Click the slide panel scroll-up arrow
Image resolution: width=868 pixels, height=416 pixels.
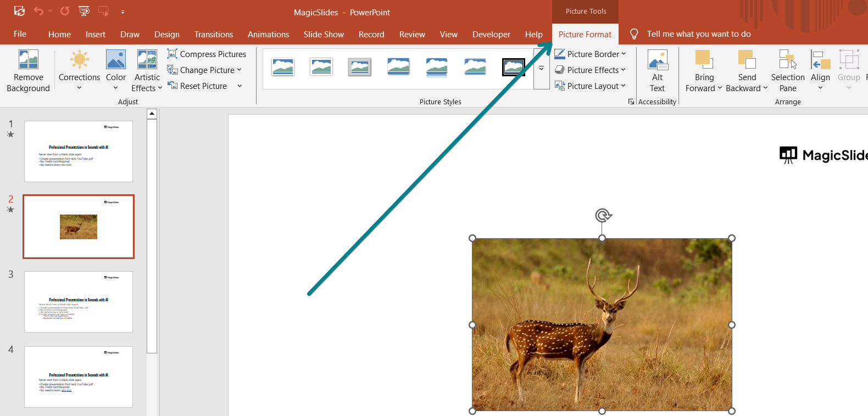pos(152,114)
